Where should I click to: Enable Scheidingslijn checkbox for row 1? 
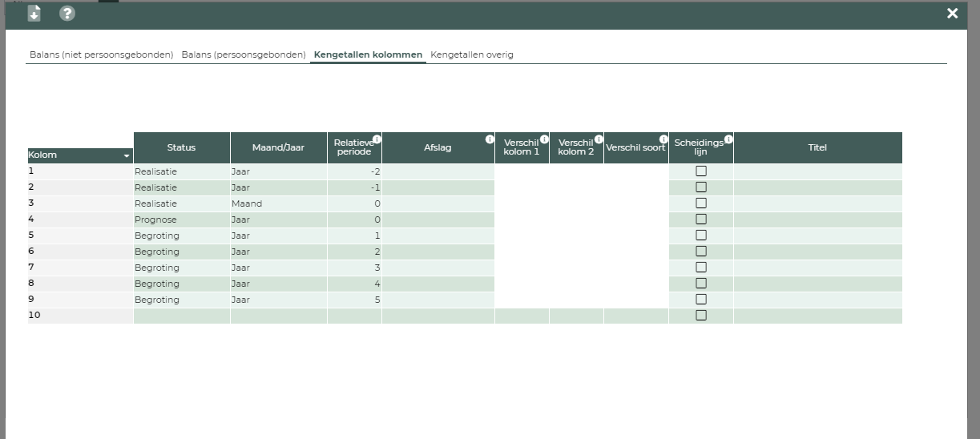(701, 171)
